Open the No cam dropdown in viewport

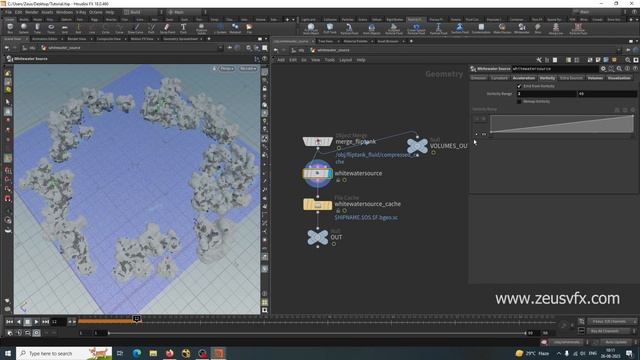[x=248, y=69]
